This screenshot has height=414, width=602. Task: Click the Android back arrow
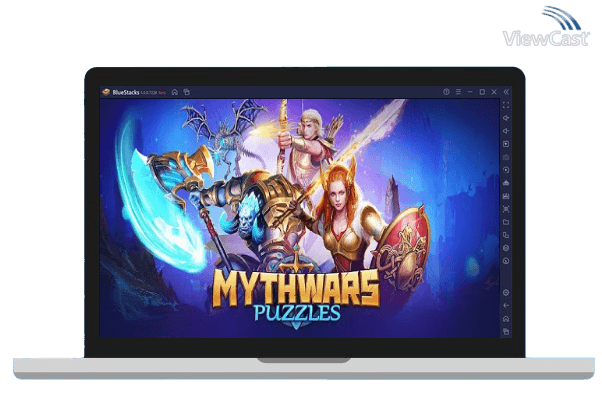tap(506, 306)
